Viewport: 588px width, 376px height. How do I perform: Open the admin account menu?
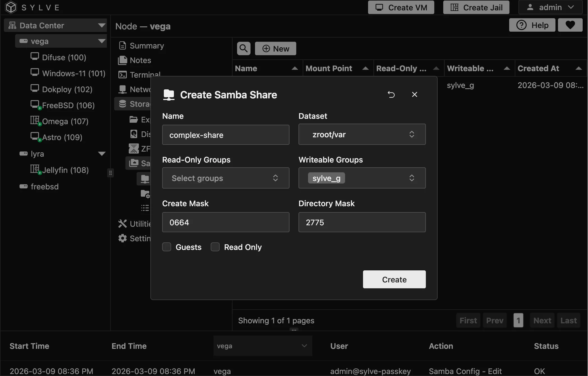pos(550,7)
